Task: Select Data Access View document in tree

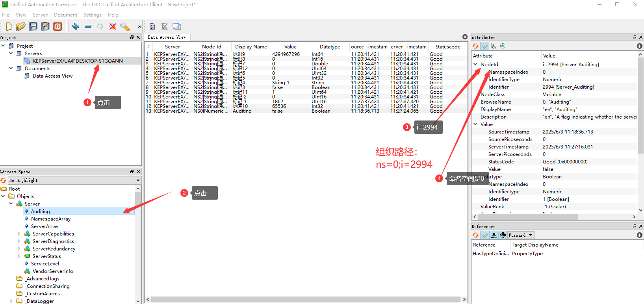Action: pos(52,76)
